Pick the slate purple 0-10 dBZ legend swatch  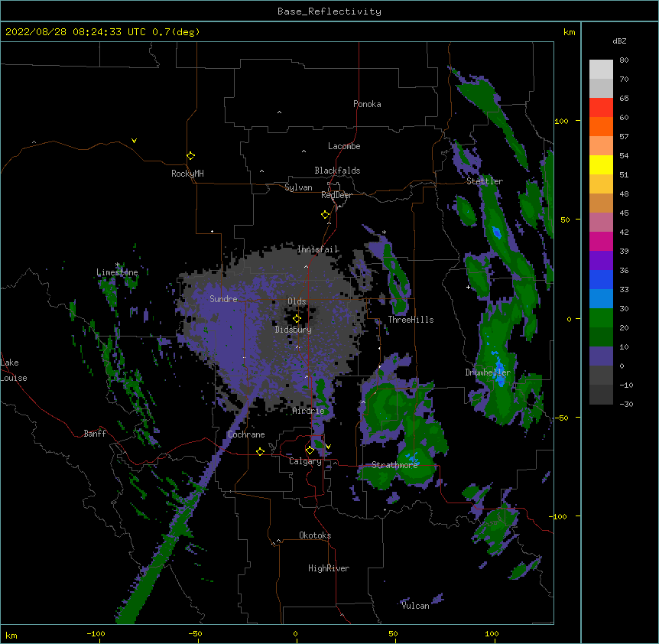(x=601, y=356)
